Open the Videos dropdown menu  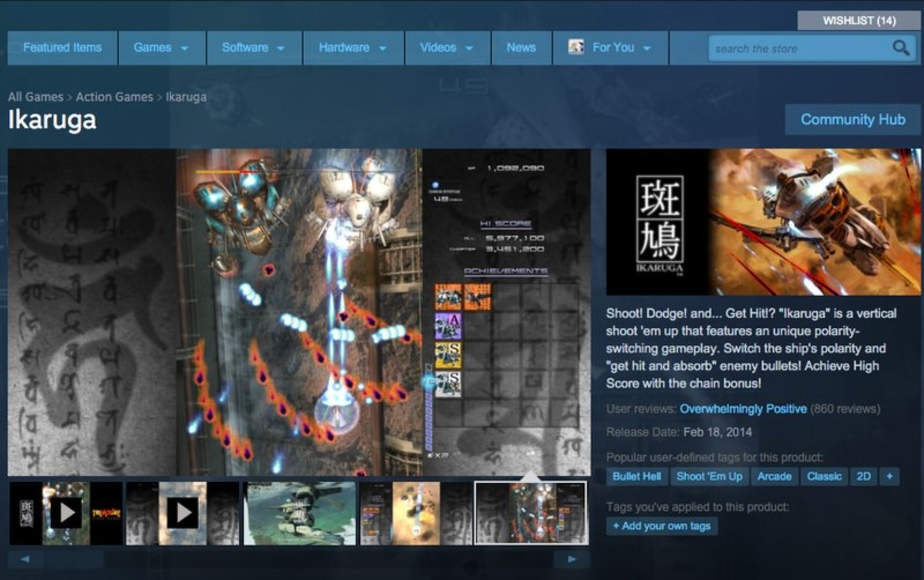(x=447, y=48)
